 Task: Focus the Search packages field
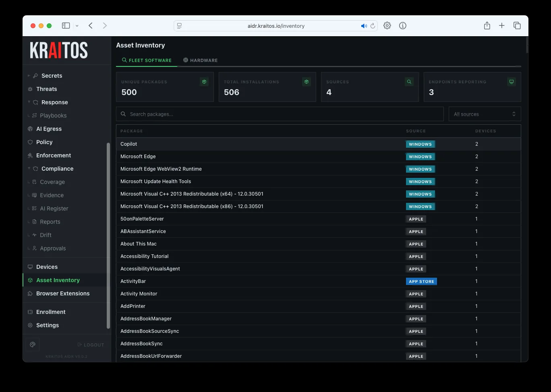(280, 114)
